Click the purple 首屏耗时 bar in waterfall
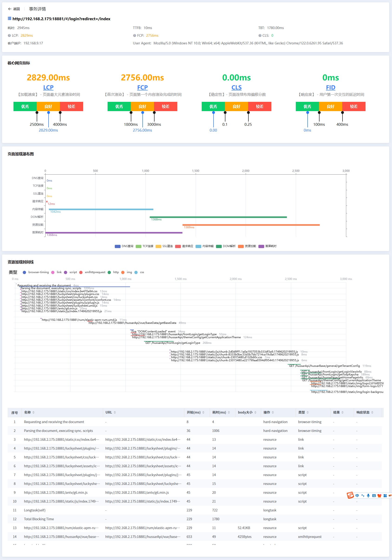Image resolution: width=392 pixels, height=560 pixels. [114, 233]
